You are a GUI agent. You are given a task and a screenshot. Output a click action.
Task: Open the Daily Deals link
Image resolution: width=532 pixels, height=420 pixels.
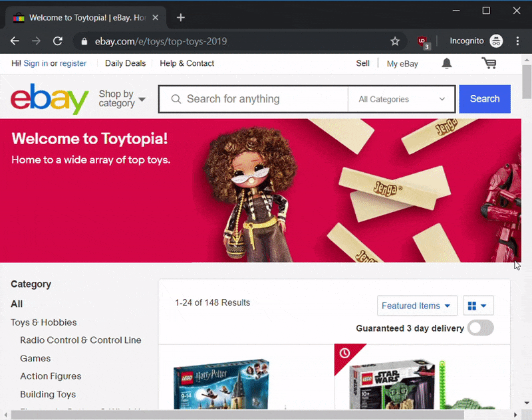coord(125,63)
